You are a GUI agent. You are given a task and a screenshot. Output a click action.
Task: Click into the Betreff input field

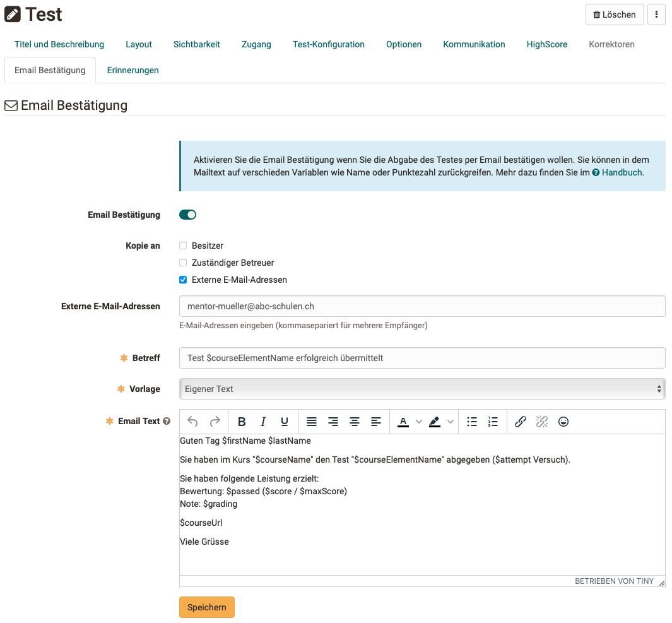422,358
